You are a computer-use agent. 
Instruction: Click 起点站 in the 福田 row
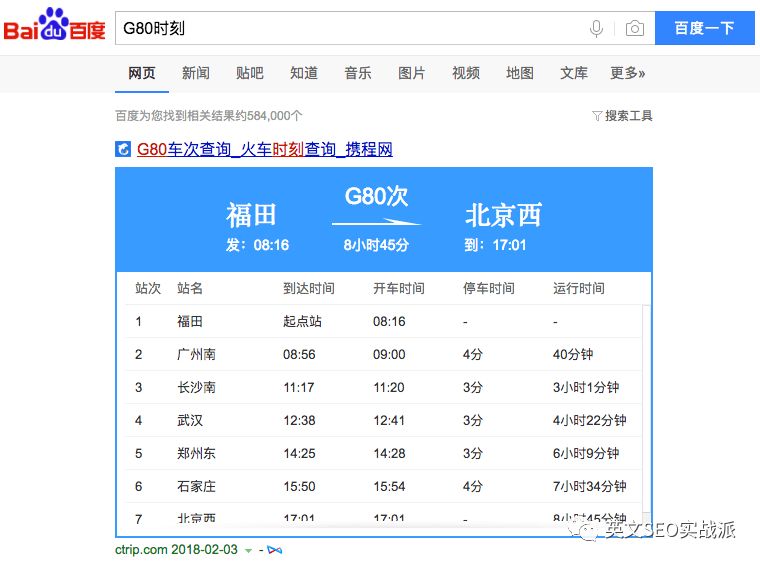pyautogui.click(x=302, y=321)
